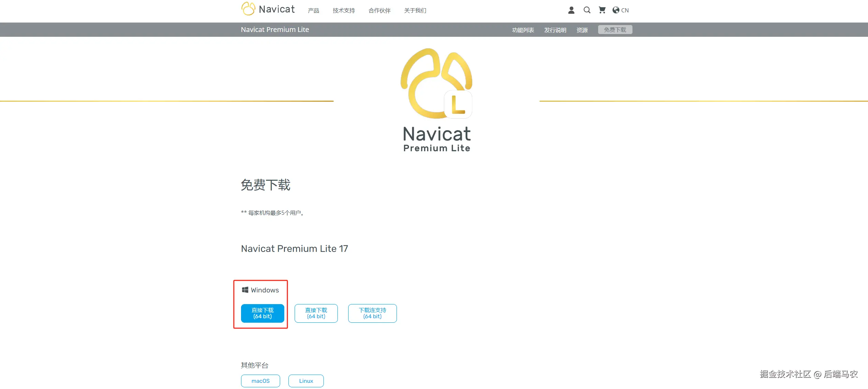
Task: Click the Windows logo icon
Action: coord(245,290)
